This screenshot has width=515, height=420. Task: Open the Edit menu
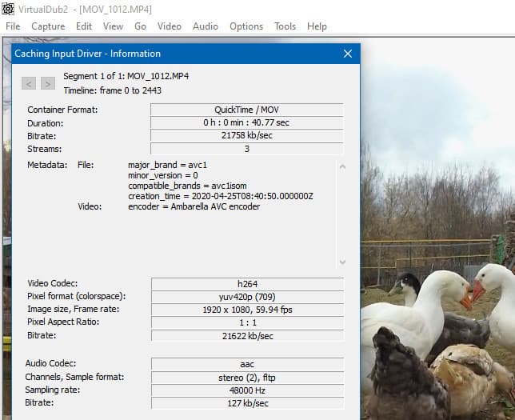[x=84, y=26]
